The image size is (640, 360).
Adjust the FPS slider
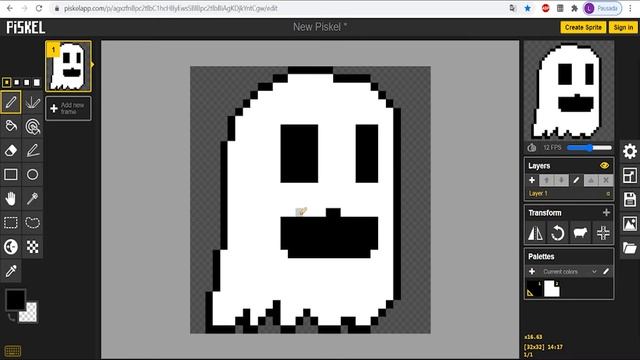pos(589,147)
